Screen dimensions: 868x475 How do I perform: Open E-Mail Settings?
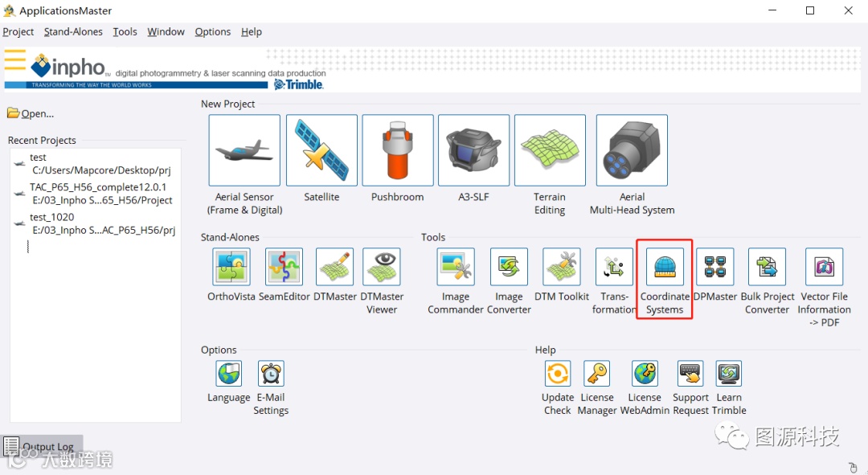point(271,374)
